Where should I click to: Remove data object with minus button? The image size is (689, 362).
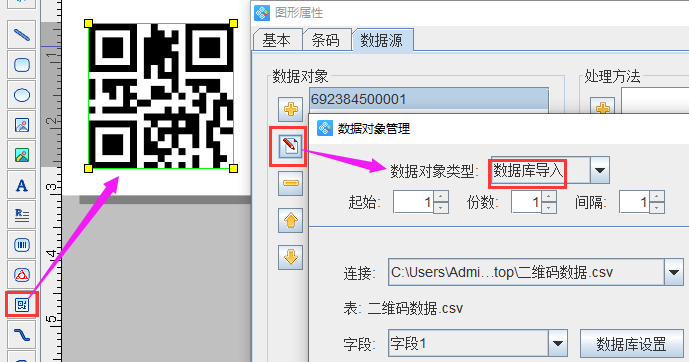290,183
